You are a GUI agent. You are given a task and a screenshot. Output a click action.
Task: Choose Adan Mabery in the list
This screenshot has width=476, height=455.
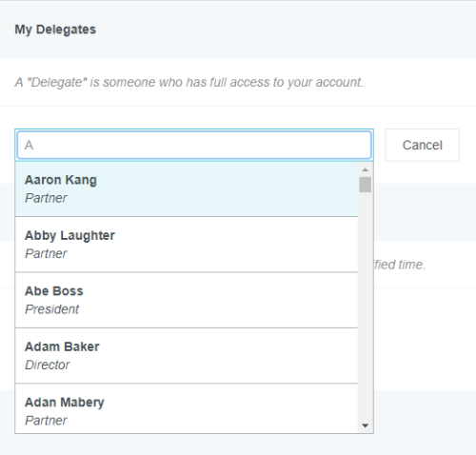click(x=187, y=408)
